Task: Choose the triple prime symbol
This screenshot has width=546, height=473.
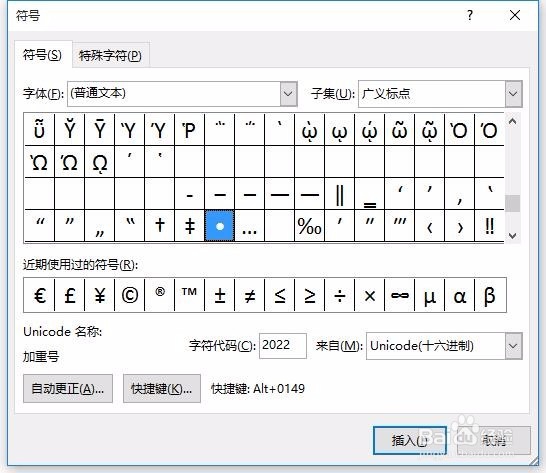Action: [x=399, y=226]
